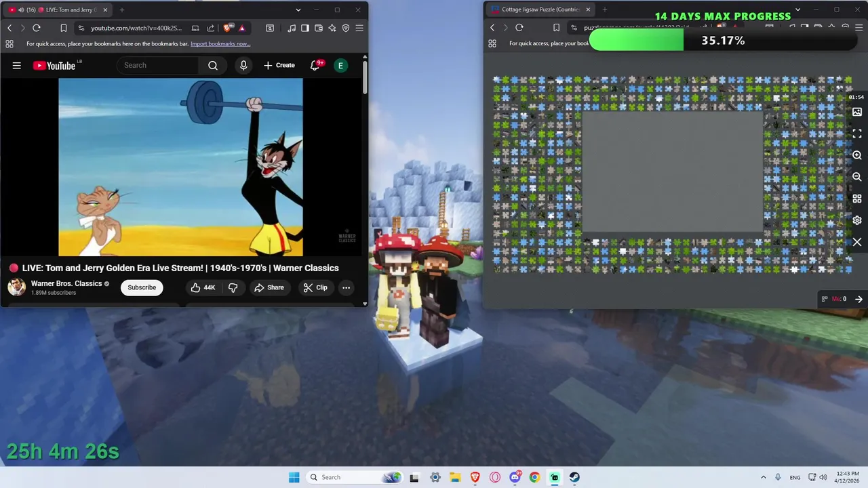Screen dimensions: 868x488
Task: Click the YouTube Create button
Action: pos(279,65)
